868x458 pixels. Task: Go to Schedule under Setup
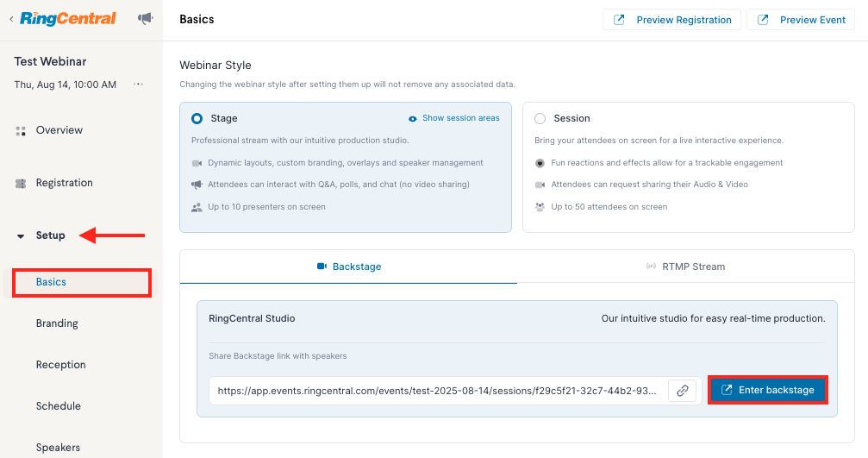tap(58, 406)
